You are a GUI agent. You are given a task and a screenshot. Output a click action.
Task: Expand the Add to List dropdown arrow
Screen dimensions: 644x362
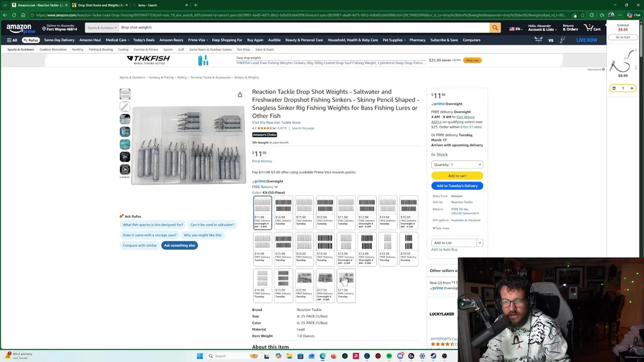479,243
